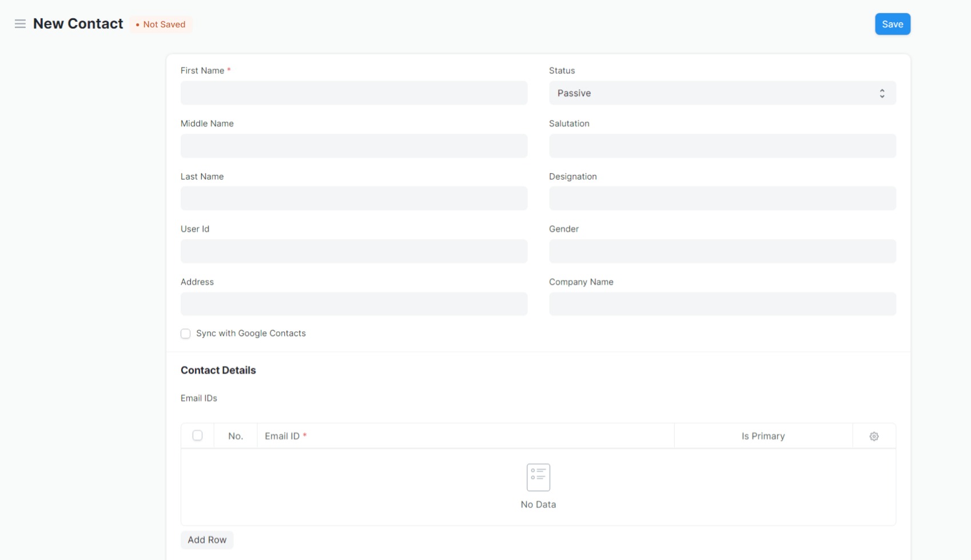Click the Is Primary column header
This screenshot has width=971, height=560.
(x=763, y=436)
